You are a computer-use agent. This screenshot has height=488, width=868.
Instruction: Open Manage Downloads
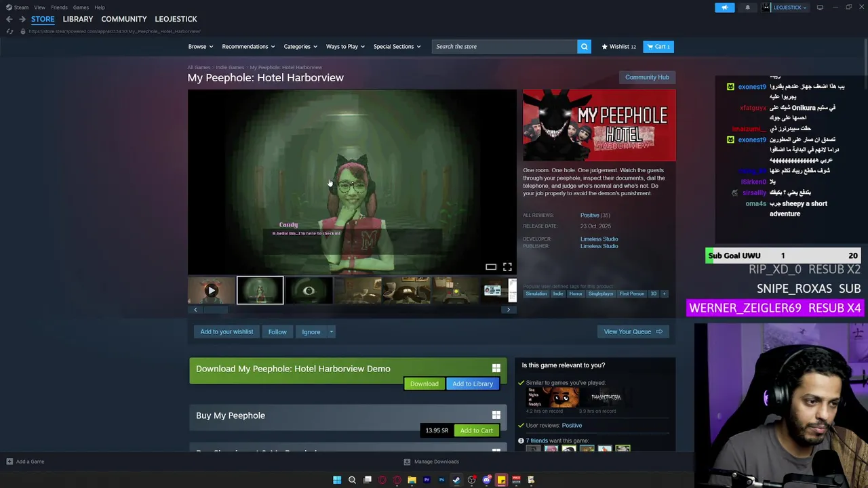431,462
